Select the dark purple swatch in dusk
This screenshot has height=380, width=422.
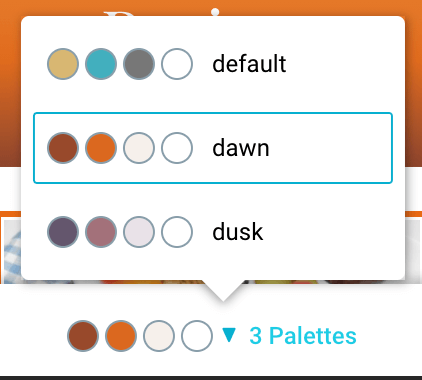pos(63,232)
